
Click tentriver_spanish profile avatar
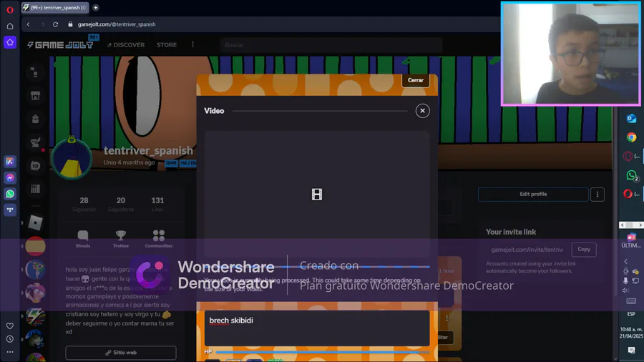pos(72,158)
